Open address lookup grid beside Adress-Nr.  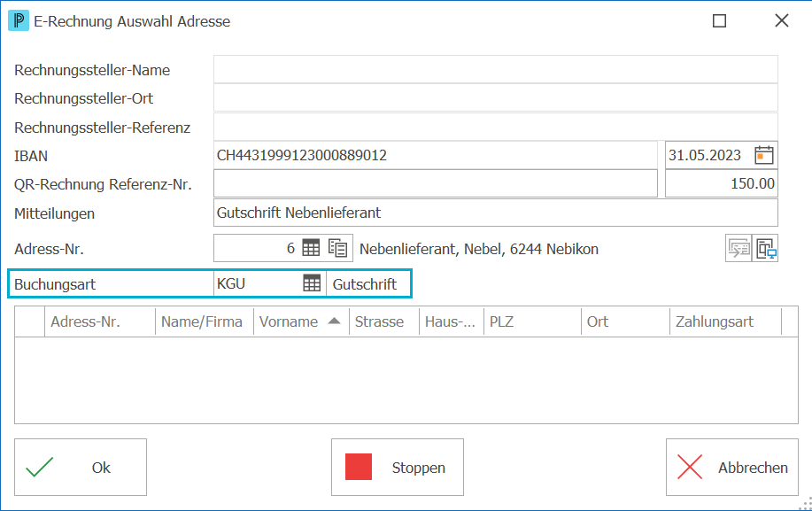coord(311,249)
